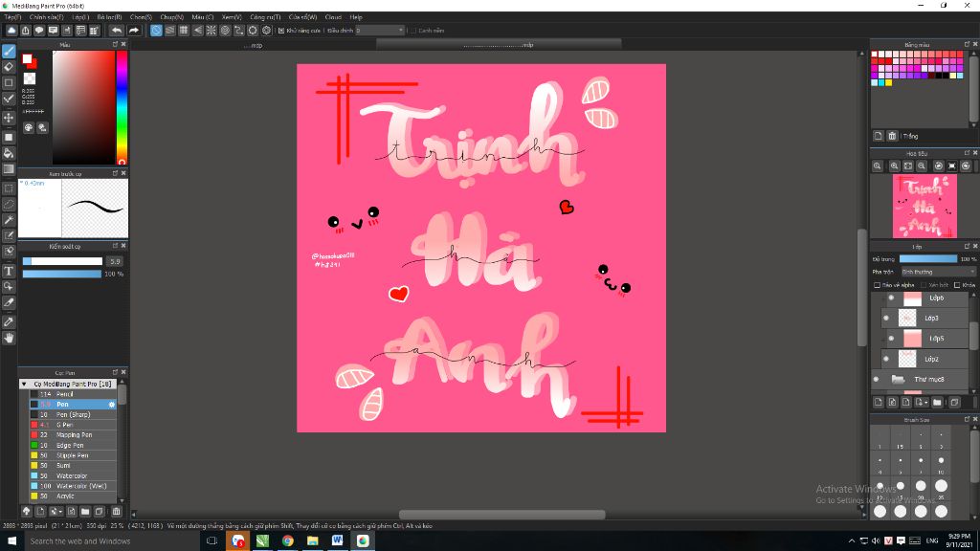This screenshot has height=551, width=980.
Task: Select the G Pen brush
Action: click(73, 425)
